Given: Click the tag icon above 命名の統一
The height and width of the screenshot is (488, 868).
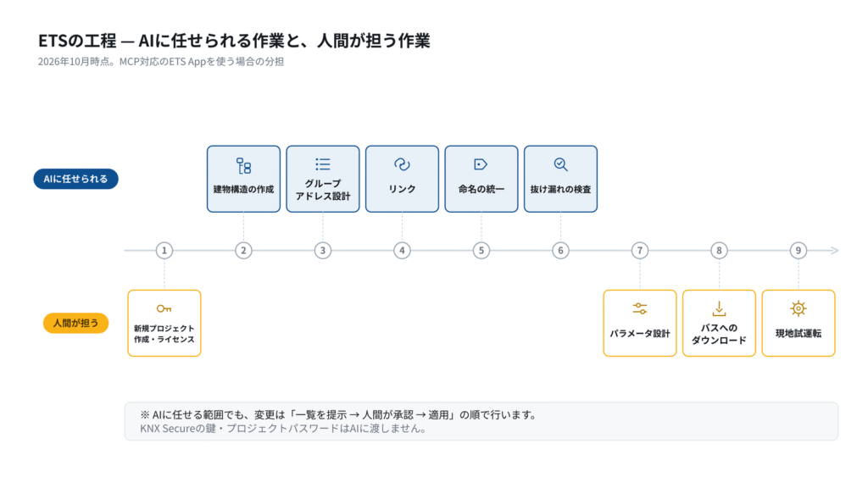Looking at the screenshot, I should [481, 164].
